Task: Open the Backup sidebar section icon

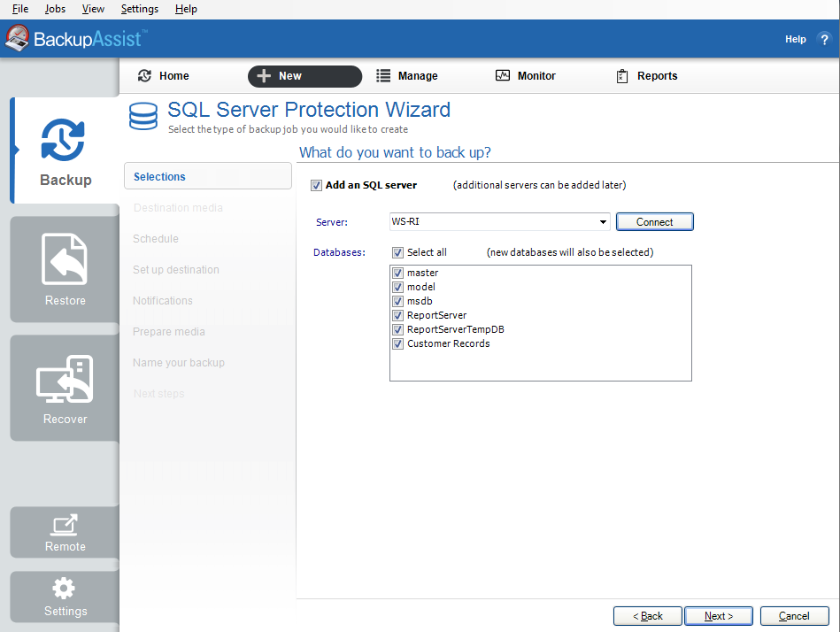Action: [x=63, y=140]
